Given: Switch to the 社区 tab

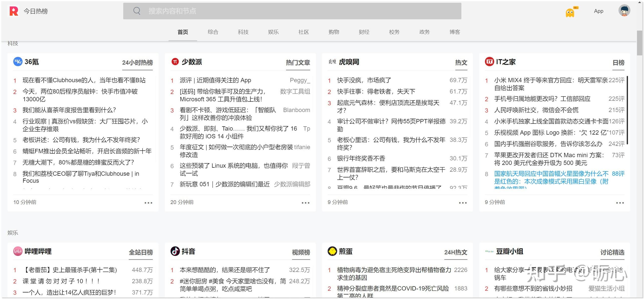Looking at the screenshot, I should click(304, 32).
